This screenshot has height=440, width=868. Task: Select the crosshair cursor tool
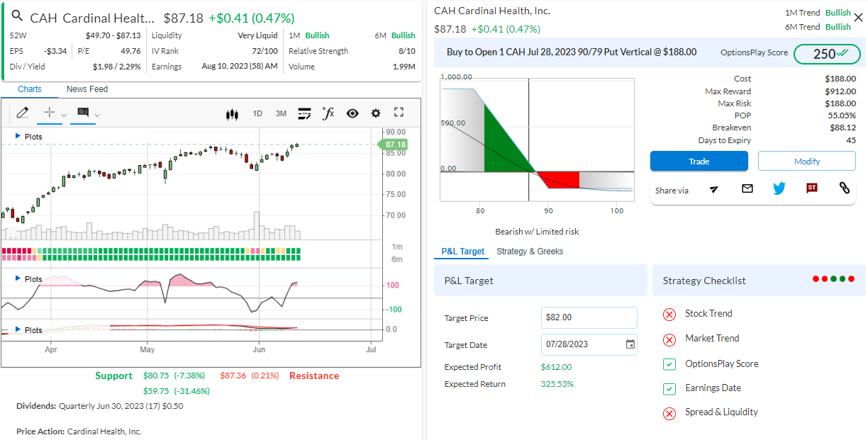click(x=49, y=113)
